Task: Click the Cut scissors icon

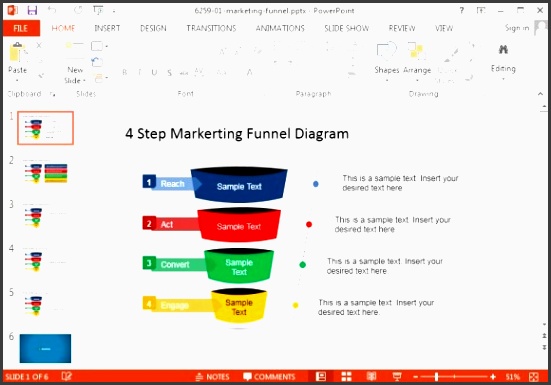Action: (x=39, y=45)
